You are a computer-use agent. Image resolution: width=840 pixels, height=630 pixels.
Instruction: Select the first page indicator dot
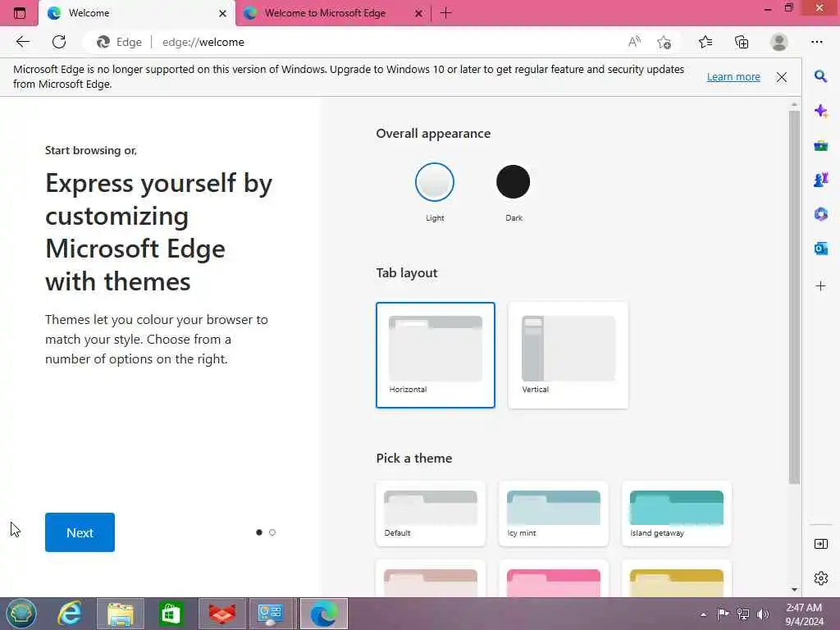(259, 532)
